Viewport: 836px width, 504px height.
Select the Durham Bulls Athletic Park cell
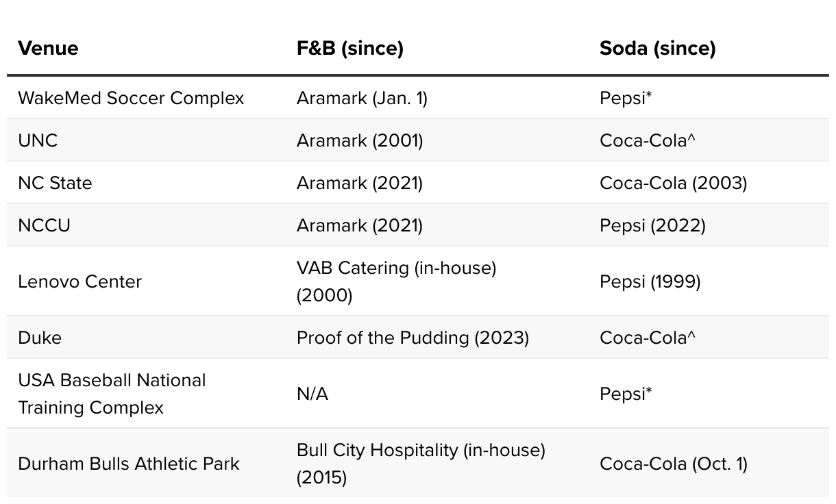pos(129,464)
